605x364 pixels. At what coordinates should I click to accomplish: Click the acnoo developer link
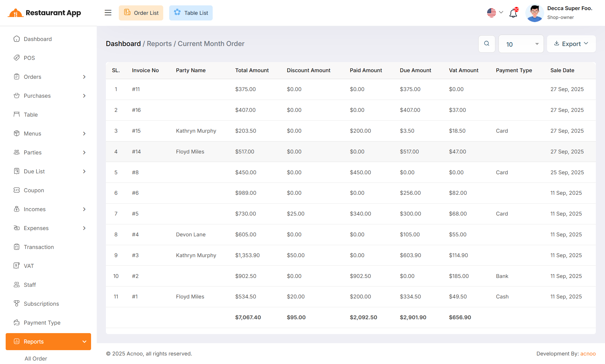point(588,354)
